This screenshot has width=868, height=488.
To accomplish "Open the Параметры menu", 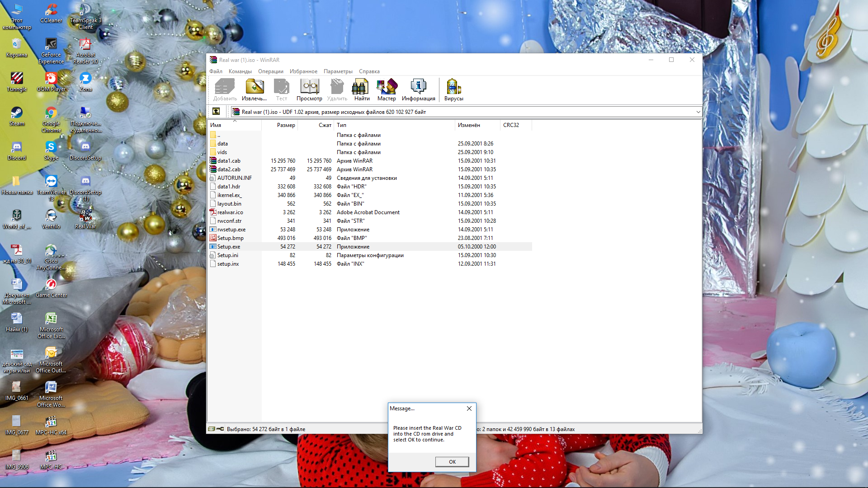I will click(x=338, y=71).
